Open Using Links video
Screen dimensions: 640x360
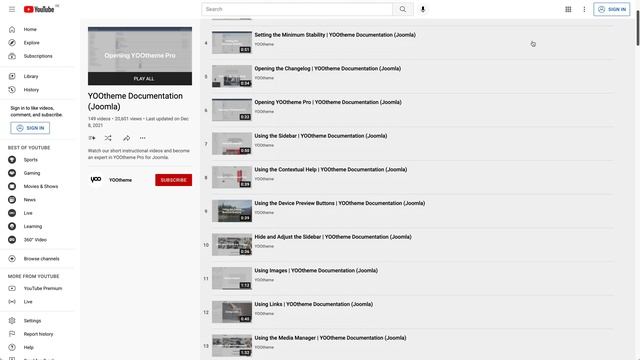[x=314, y=304]
